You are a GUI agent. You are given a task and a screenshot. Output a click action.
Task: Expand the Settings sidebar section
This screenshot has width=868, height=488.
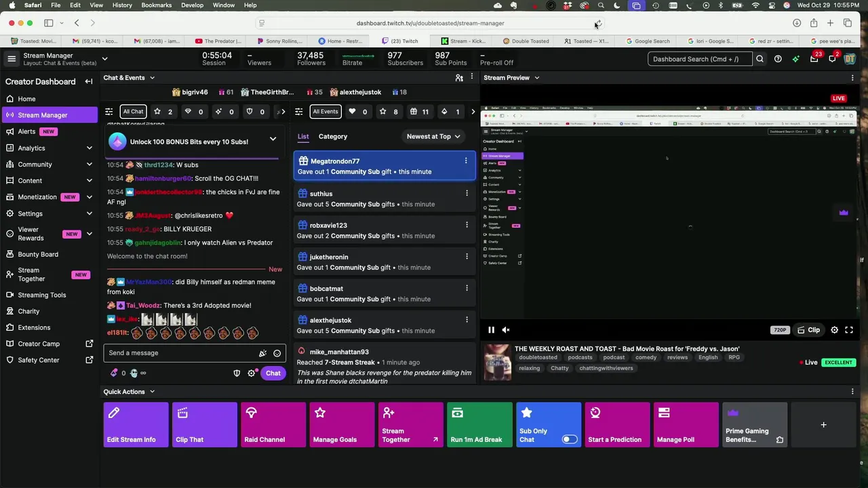89,213
